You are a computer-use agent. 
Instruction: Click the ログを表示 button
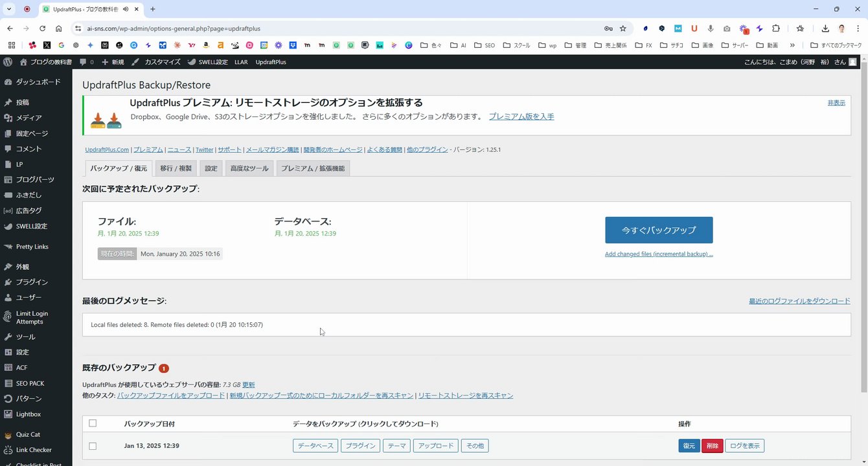point(745,446)
